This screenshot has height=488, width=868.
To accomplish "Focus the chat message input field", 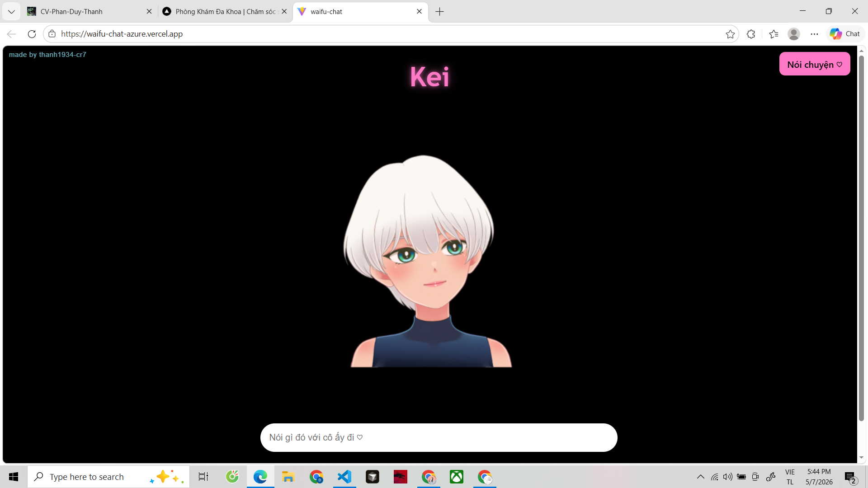I will point(439,437).
